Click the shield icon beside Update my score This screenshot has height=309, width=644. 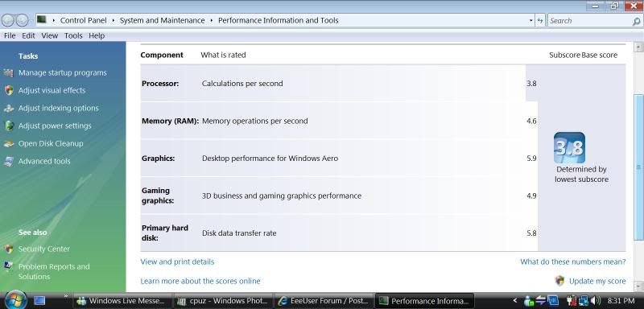(559, 281)
